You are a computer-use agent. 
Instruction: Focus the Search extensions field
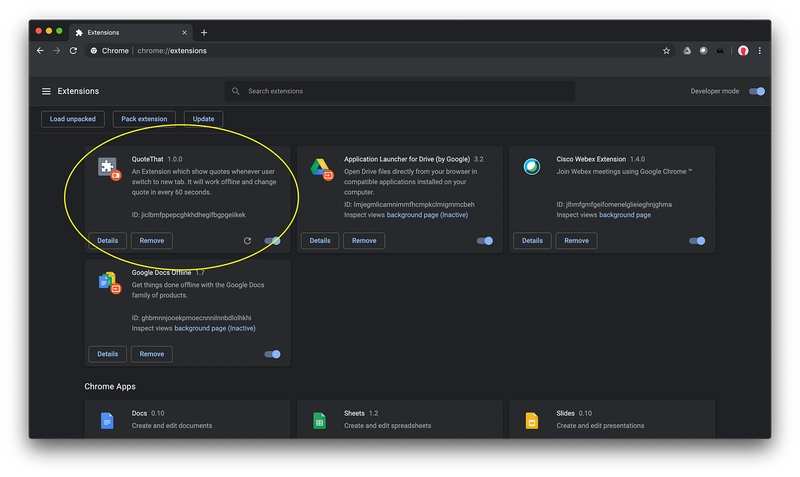pyautogui.click(x=399, y=91)
